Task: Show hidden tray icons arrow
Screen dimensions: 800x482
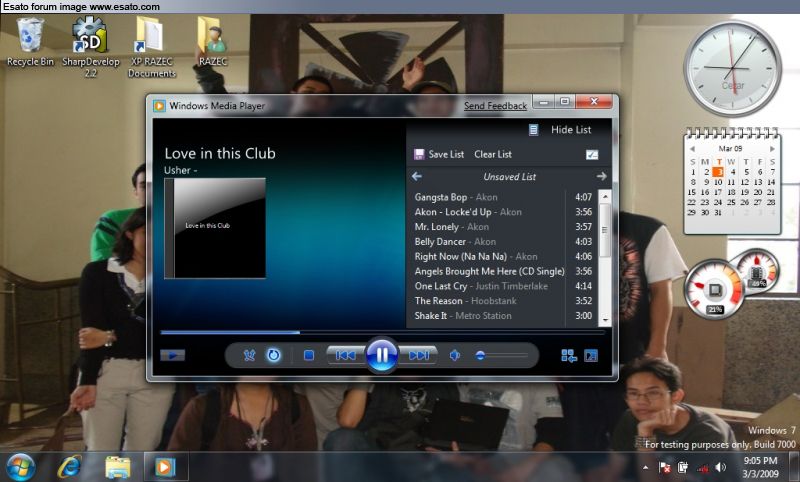Action: [646, 467]
